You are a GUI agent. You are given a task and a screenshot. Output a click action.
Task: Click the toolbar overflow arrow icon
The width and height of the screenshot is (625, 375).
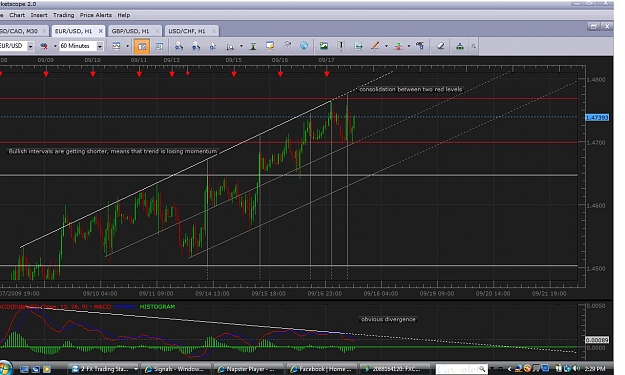473,46
